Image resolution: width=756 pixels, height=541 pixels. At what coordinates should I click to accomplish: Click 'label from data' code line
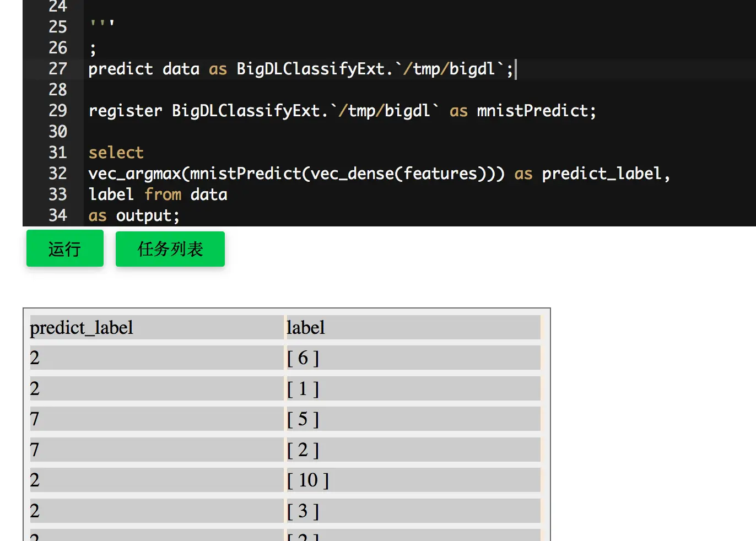click(x=158, y=194)
